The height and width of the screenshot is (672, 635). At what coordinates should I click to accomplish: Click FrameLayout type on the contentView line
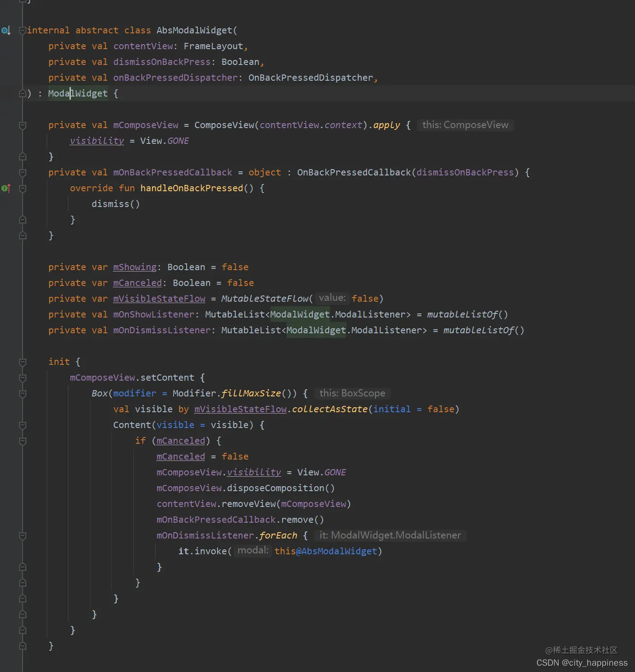tap(213, 46)
